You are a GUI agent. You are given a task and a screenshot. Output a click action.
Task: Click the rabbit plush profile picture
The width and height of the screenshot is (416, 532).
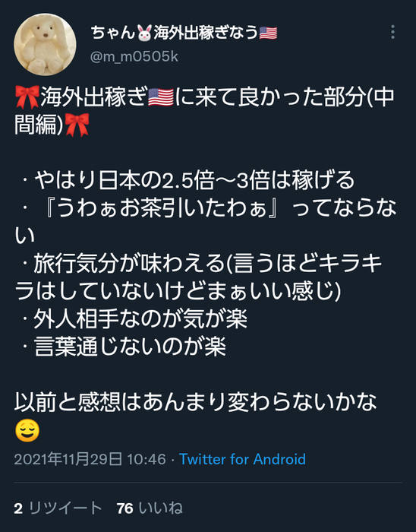point(45,45)
